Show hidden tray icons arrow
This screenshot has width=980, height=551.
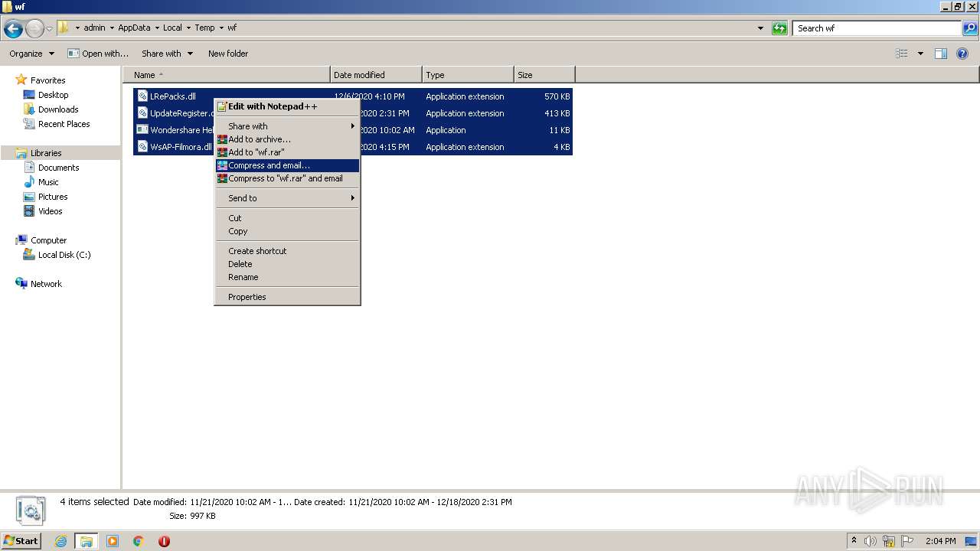pyautogui.click(x=854, y=540)
